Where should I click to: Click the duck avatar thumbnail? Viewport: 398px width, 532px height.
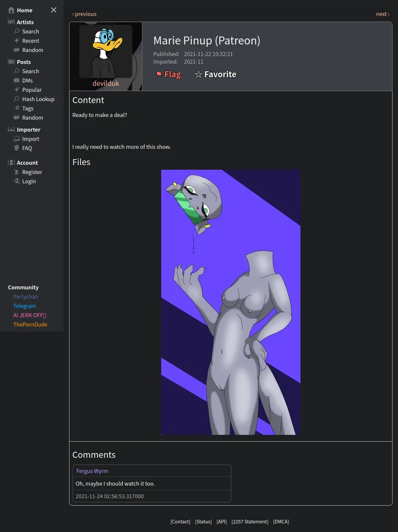[106, 51]
